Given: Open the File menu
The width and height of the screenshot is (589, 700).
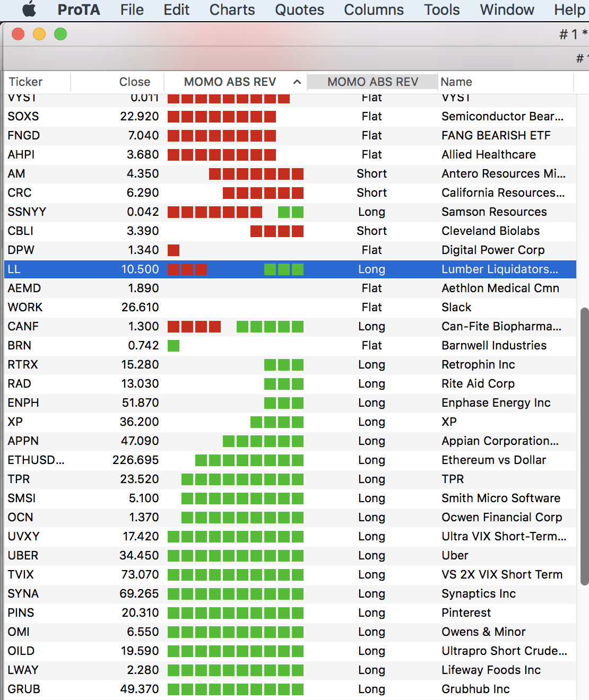Looking at the screenshot, I should point(132,10).
